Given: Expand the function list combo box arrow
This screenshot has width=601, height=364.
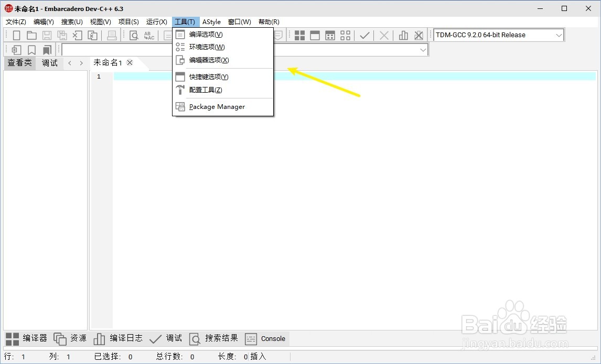Looking at the screenshot, I should pos(423,50).
